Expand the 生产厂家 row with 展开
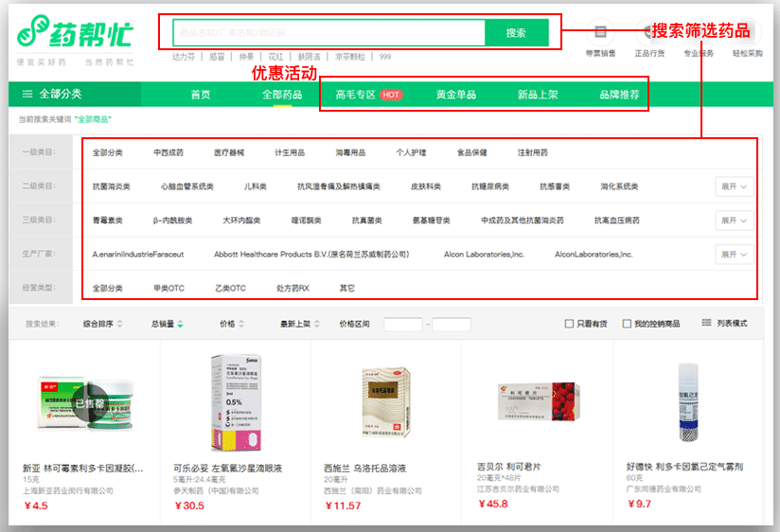Screen dimensions: 780x532 [x=735, y=255]
